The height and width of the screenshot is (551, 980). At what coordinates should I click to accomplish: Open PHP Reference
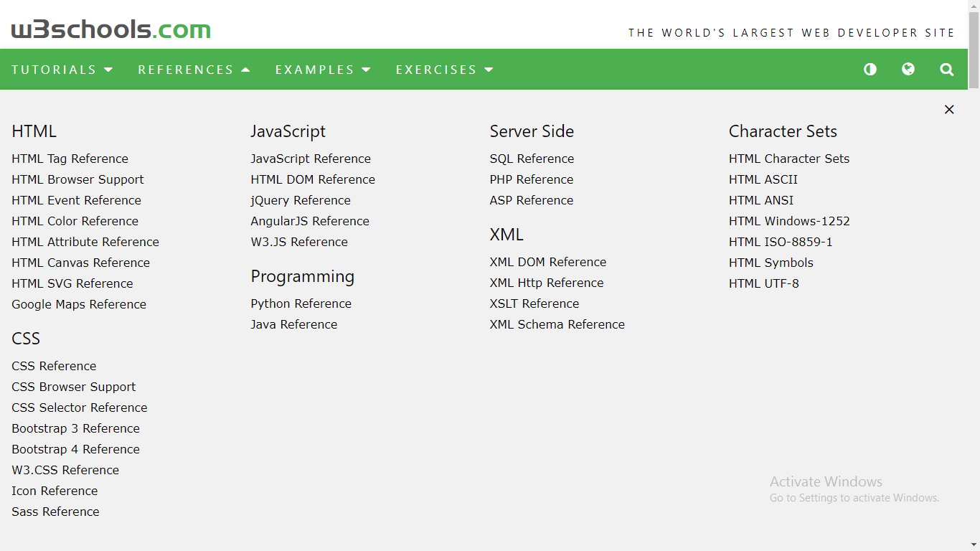[x=532, y=179]
